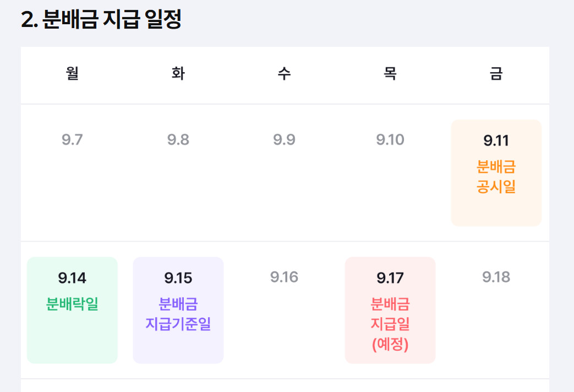The width and height of the screenshot is (574, 392).
Task: Click the 2. 분배금 지급 일정 heading
Action: 101,19
